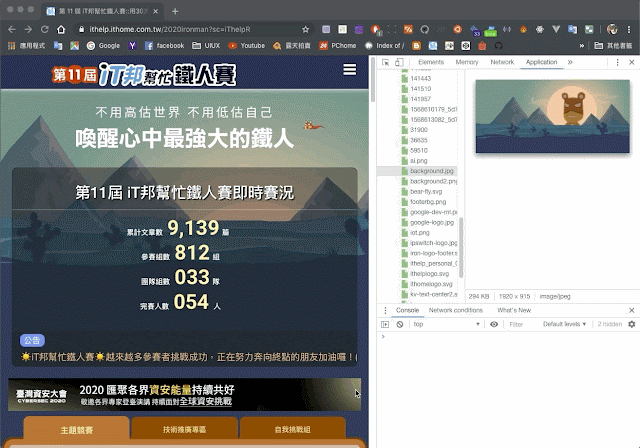Switch to the Network tab
Image resolution: width=640 pixels, height=448 pixels.
click(502, 62)
